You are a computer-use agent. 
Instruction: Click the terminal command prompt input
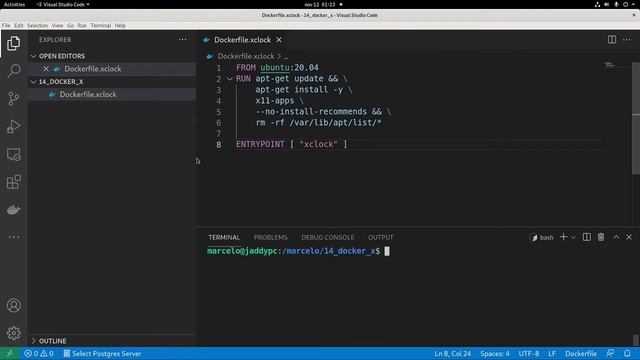[387, 251]
